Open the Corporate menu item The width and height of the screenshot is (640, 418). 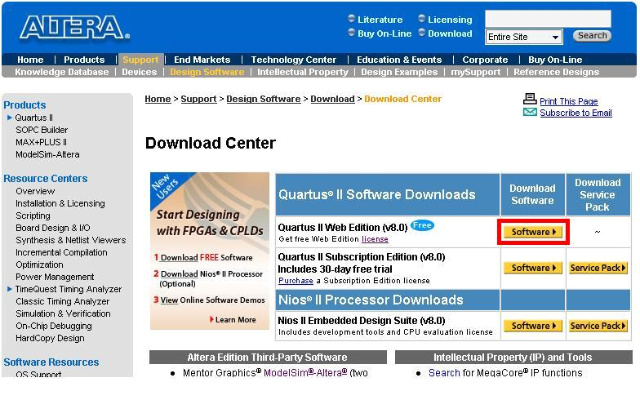click(485, 60)
